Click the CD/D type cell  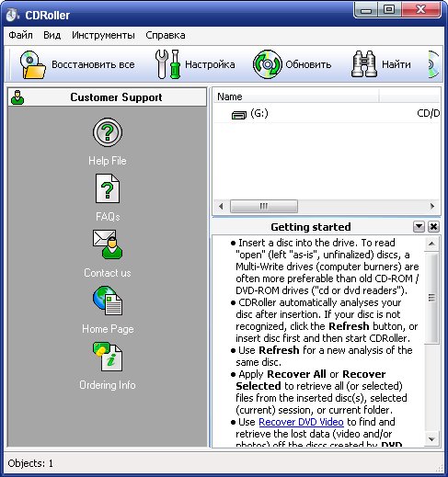428,114
